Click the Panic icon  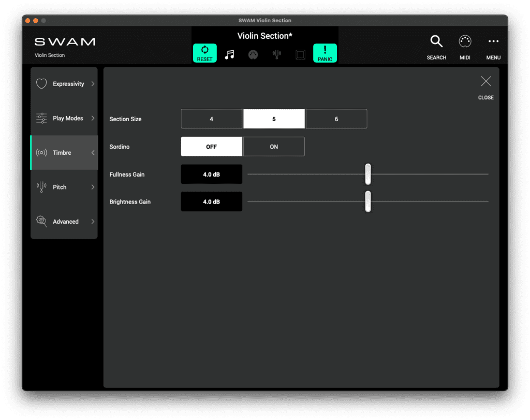pos(325,52)
